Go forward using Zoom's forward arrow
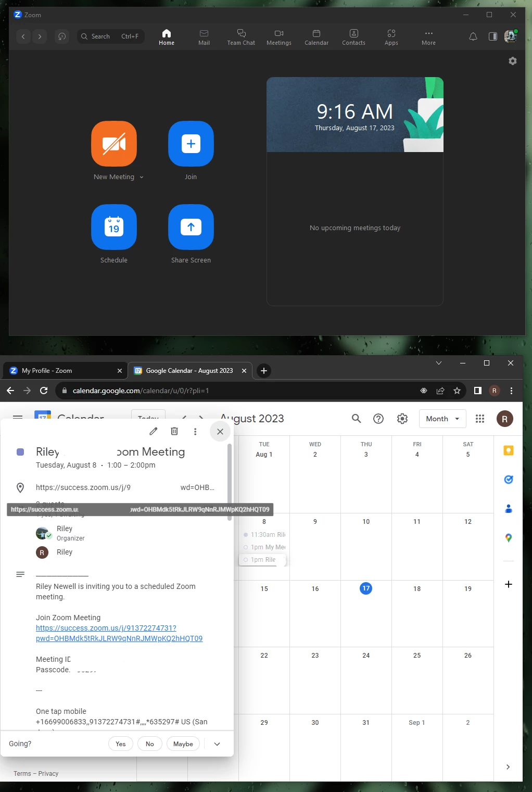Screen dimensions: 532x792 pos(40,36)
